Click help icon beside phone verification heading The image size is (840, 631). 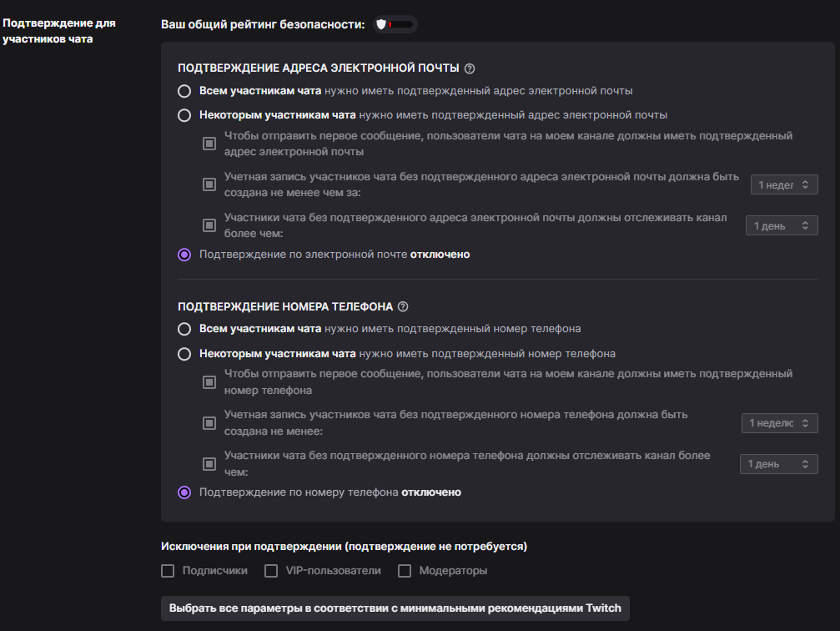click(403, 306)
